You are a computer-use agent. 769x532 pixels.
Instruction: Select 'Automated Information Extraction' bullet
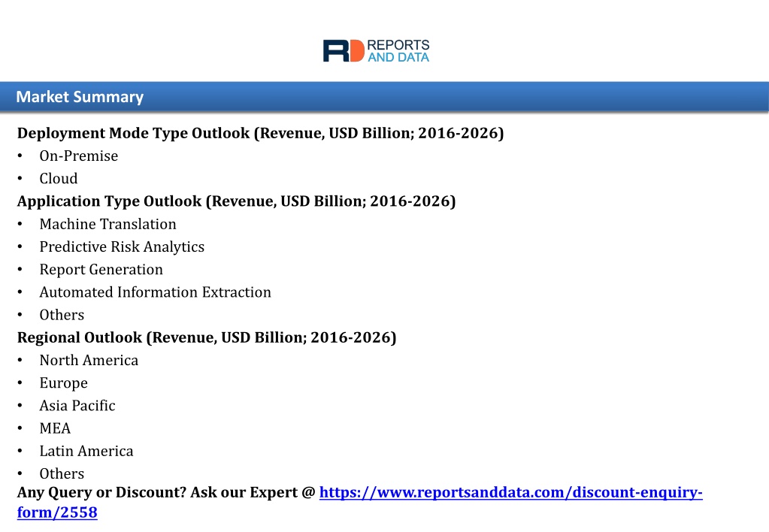pos(155,292)
